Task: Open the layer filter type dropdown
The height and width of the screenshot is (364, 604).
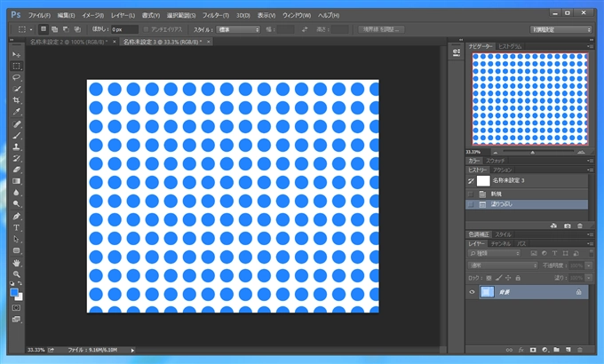Action: (494, 253)
